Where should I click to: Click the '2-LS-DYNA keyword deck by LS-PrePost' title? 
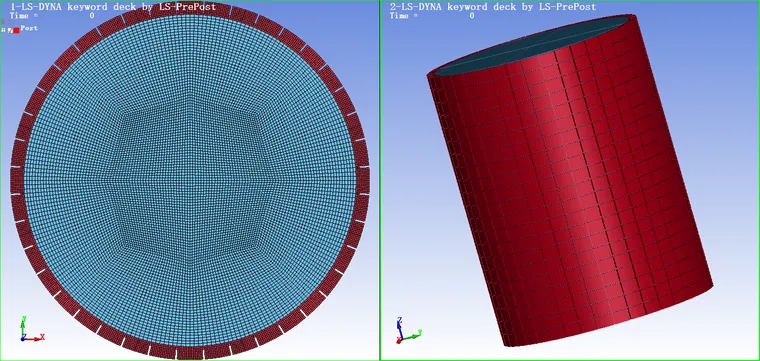[x=492, y=7]
